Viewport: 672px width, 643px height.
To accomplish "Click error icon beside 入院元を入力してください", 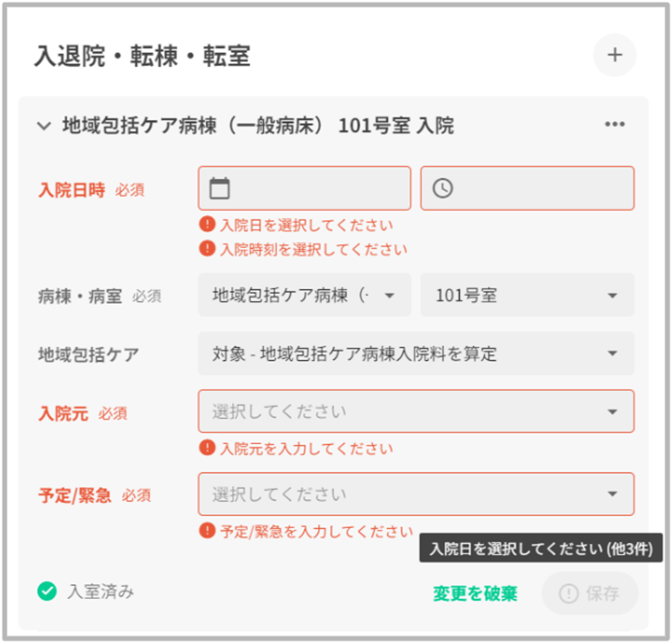I will 207,448.
